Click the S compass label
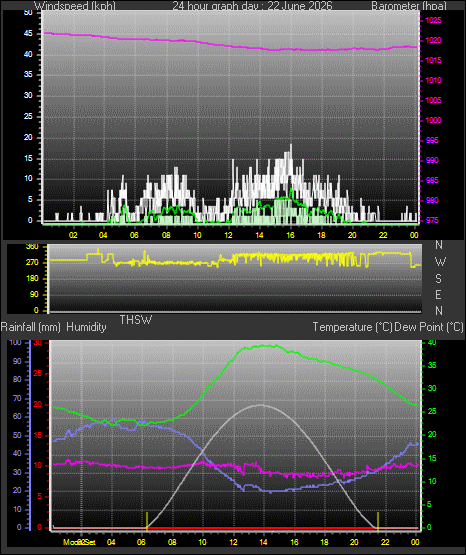 [x=438, y=279]
